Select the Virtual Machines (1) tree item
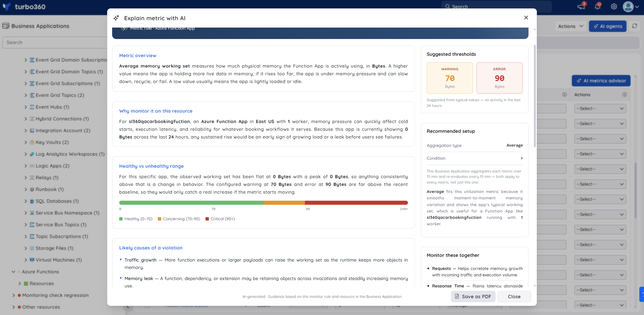The height and width of the screenshot is (315, 644). click(x=59, y=260)
